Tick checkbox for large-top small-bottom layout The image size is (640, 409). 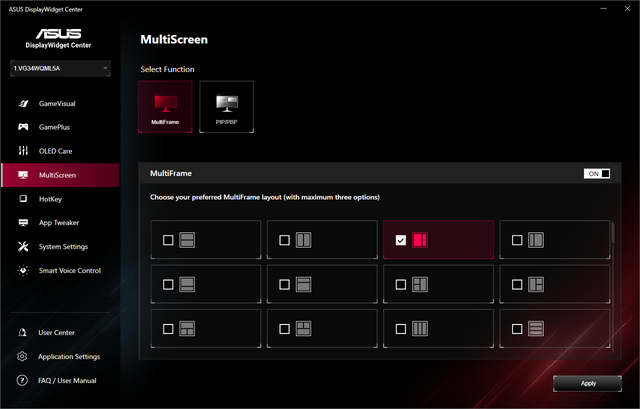tap(168, 285)
